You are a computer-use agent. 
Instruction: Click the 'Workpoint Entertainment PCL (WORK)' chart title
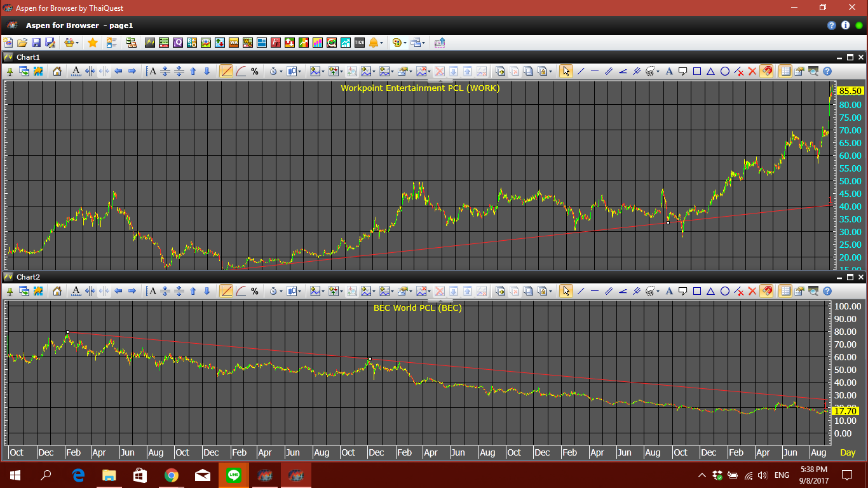click(420, 88)
